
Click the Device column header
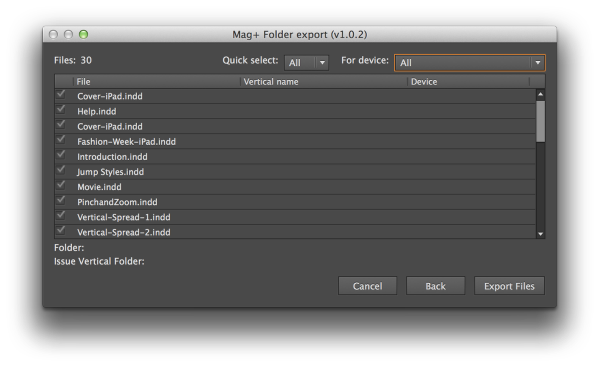[469, 82]
